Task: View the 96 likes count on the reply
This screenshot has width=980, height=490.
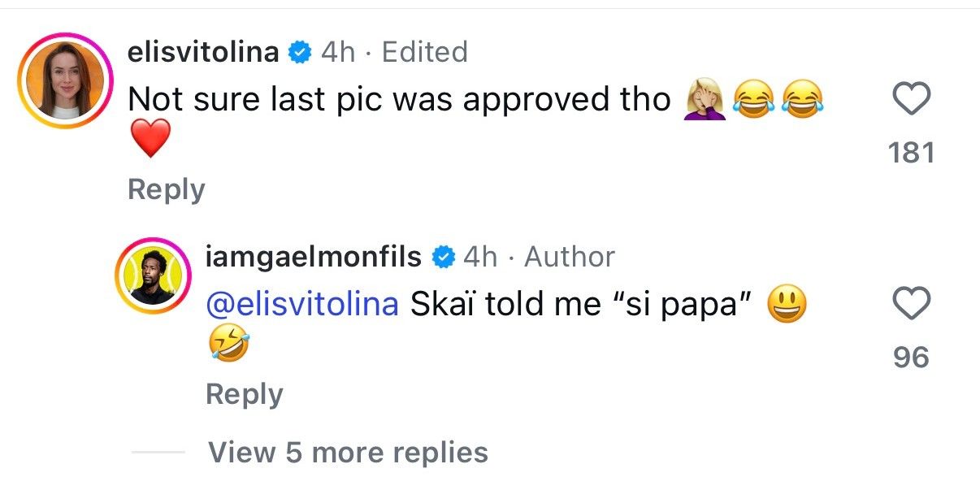Action: point(912,358)
